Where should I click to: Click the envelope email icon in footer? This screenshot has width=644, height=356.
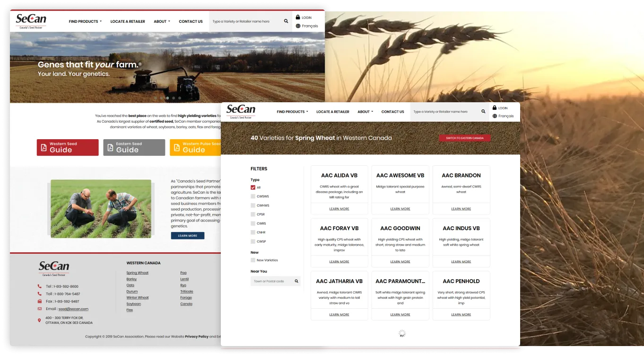point(39,309)
